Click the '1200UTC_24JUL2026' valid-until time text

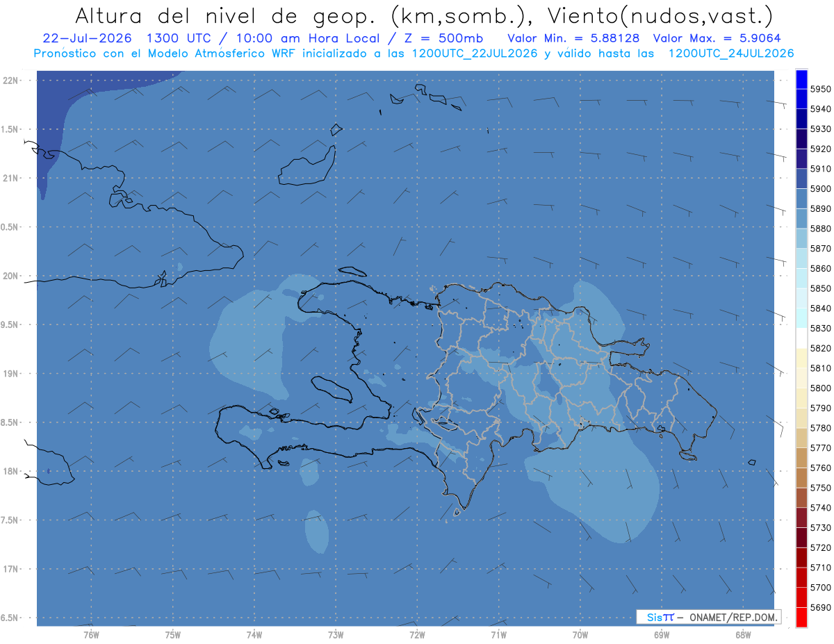(x=731, y=53)
